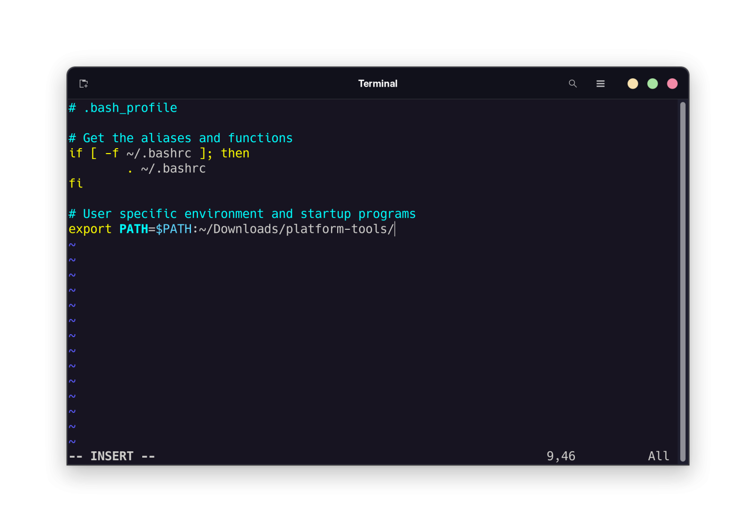Click the .bash_profile comment line
Image resolution: width=756 pixels, height=532 pixels.
click(x=123, y=107)
